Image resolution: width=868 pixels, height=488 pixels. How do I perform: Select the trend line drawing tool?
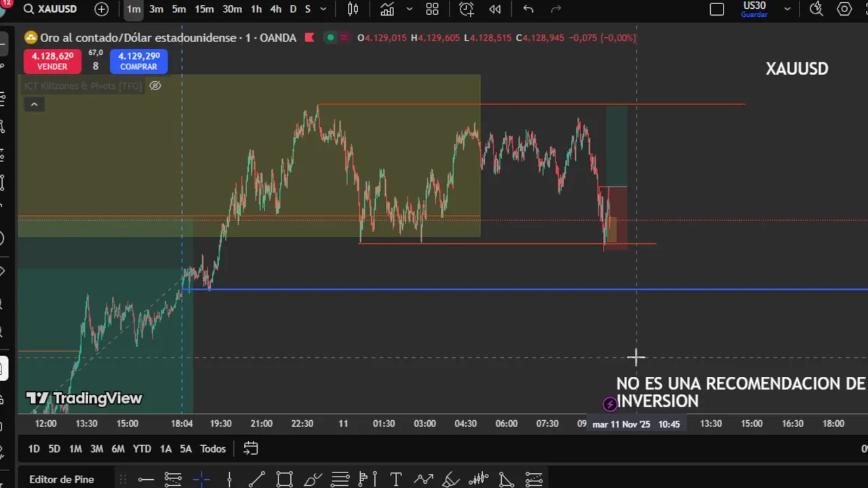257,480
